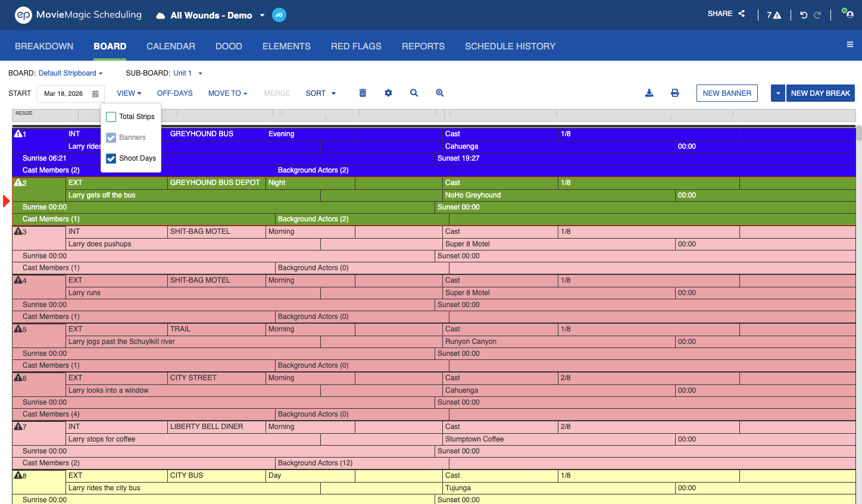862x504 pixels.
Task: Open the RED FLAGS tab
Action: [x=356, y=46]
